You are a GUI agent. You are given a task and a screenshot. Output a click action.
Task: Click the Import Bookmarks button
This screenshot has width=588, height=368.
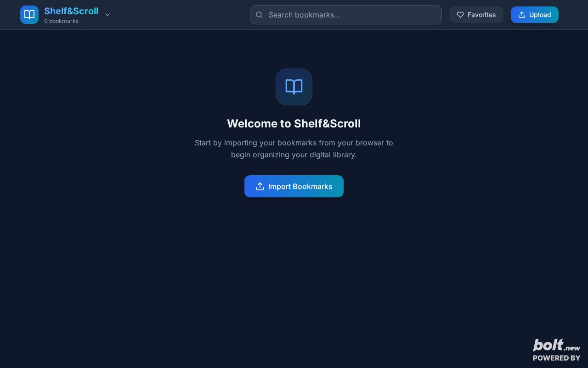(294, 186)
